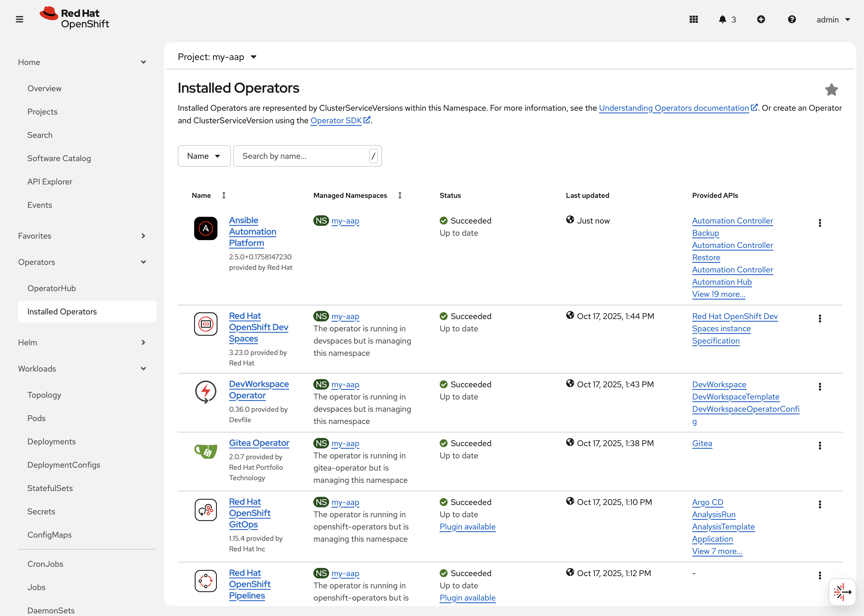Open the admin user menu

click(833, 20)
